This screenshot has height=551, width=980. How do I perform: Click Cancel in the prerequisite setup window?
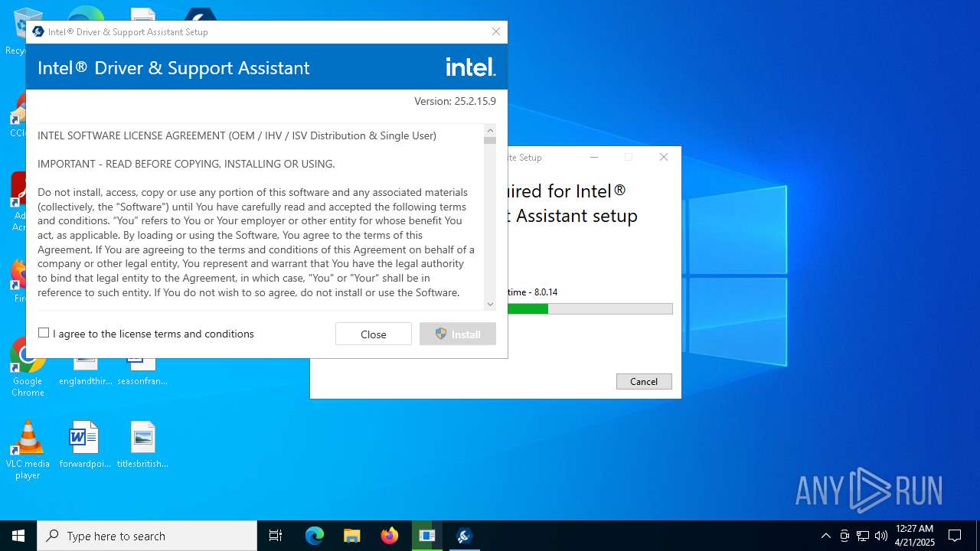click(644, 381)
